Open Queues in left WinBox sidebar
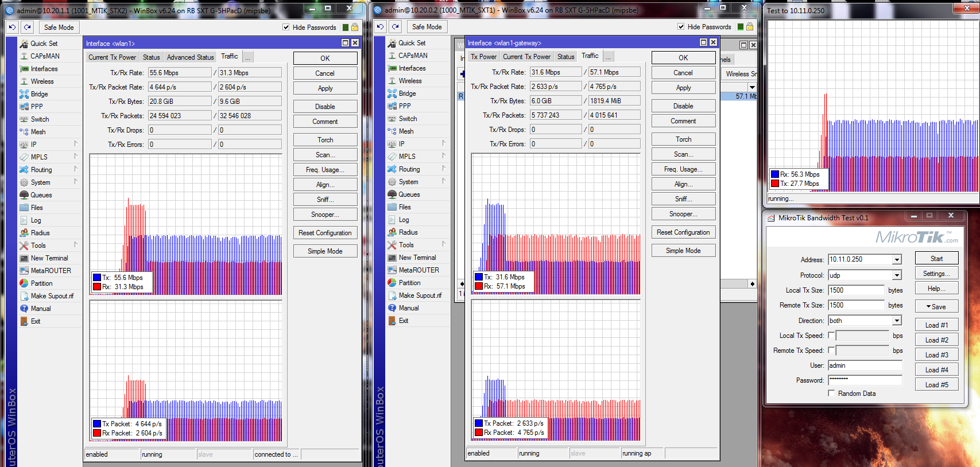Image resolution: width=980 pixels, height=467 pixels. pyautogui.click(x=41, y=195)
